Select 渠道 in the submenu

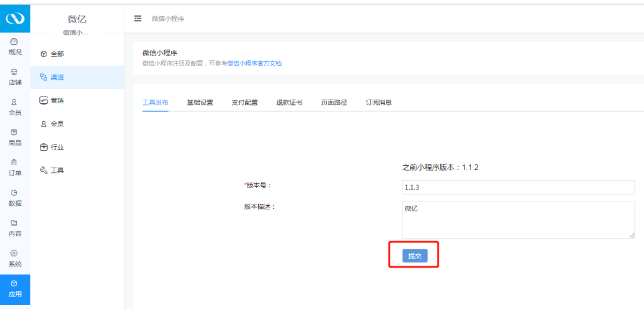tap(57, 77)
